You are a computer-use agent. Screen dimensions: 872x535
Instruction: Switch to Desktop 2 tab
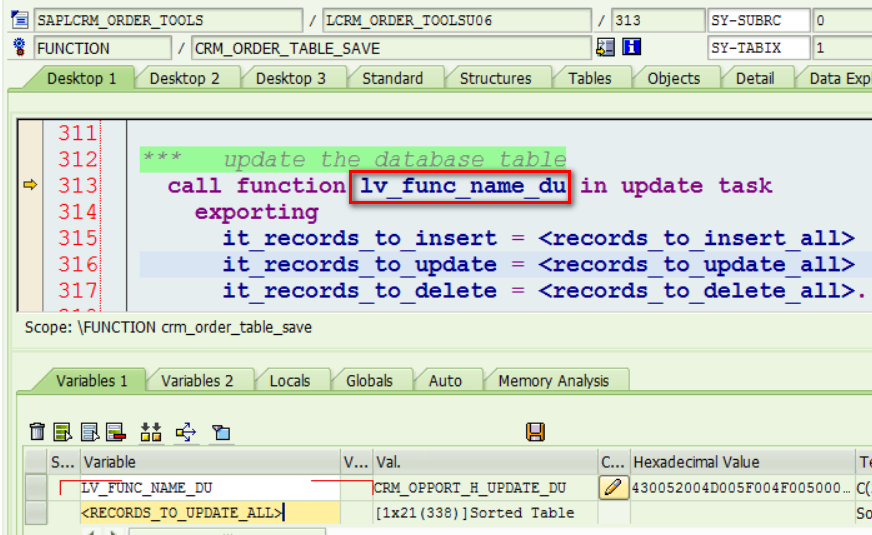coord(184,78)
